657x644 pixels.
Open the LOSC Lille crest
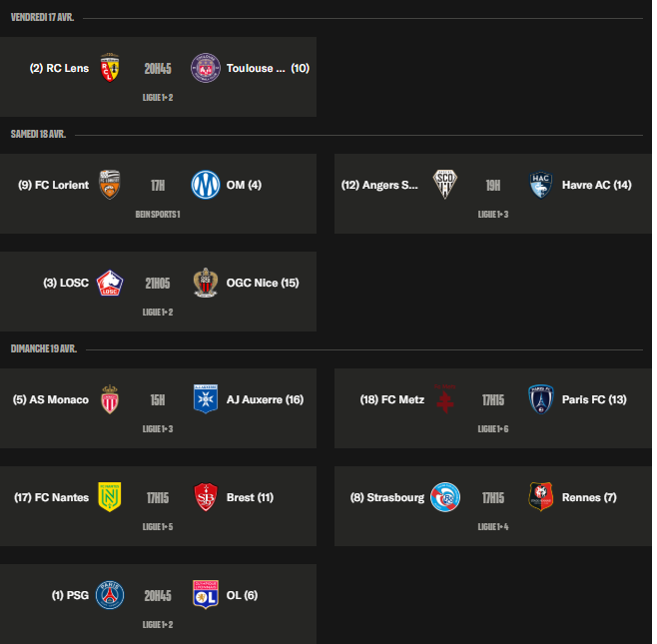(110, 283)
